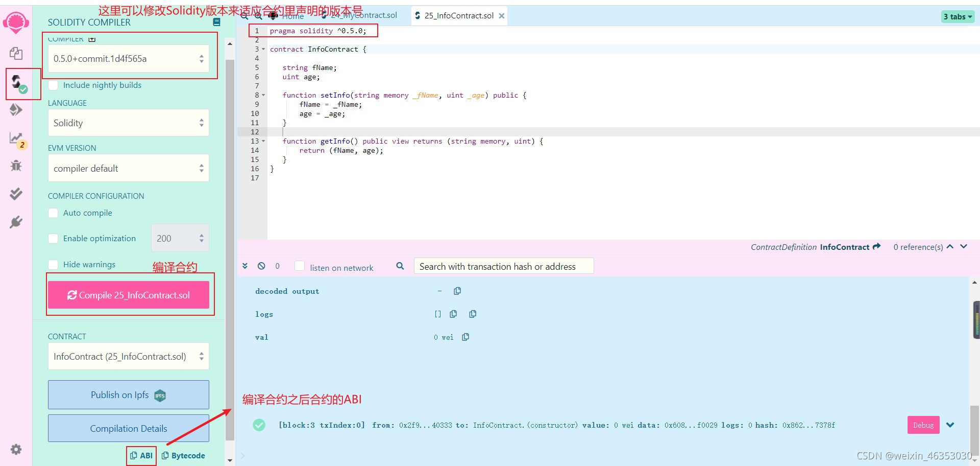
Task: Copy the logs value, first copy icon
Action: [453, 314]
